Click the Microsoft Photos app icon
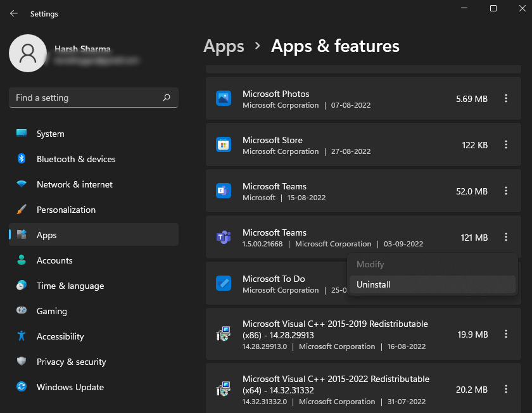The height and width of the screenshot is (413, 532). (x=223, y=98)
